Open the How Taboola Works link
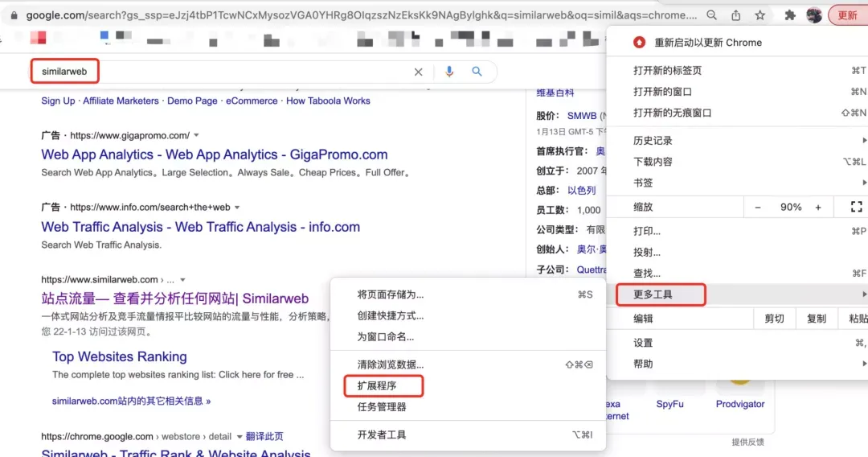Screen dimensions: 868x457 328,101
